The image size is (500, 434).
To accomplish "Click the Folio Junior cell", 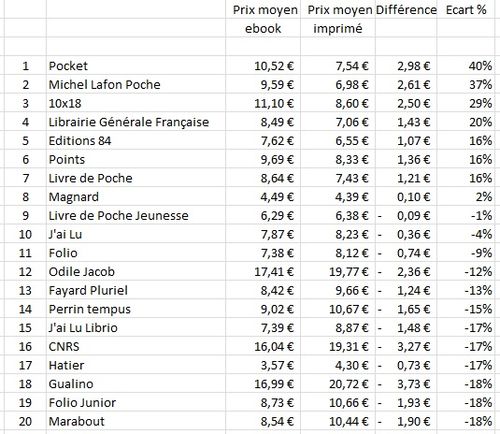I will pyautogui.click(x=136, y=403).
